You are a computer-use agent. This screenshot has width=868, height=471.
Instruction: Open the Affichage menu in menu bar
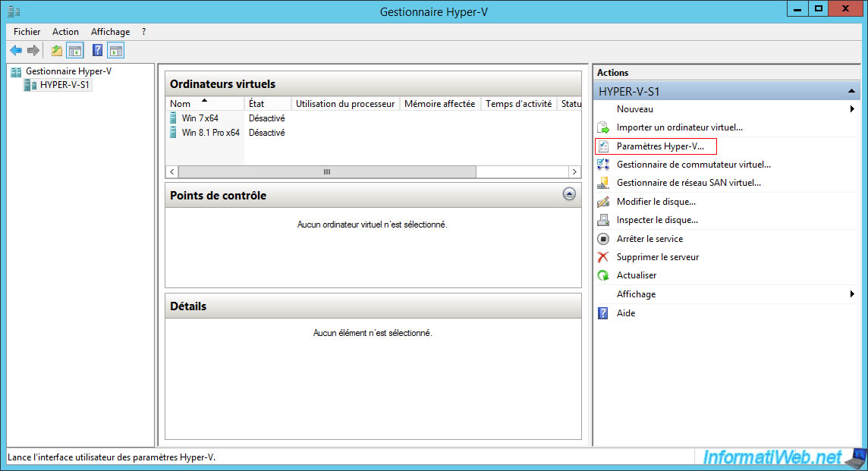coord(110,32)
